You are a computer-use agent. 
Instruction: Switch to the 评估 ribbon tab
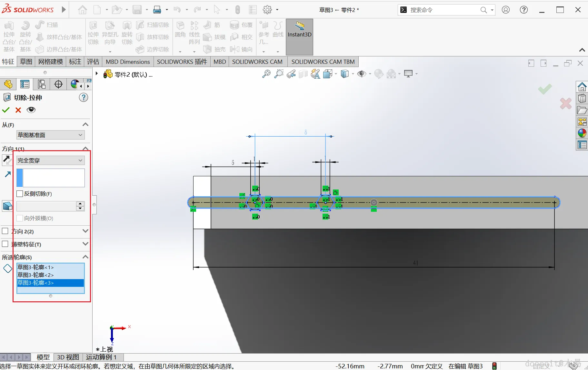pyautogui.click(x=93, y=62)
